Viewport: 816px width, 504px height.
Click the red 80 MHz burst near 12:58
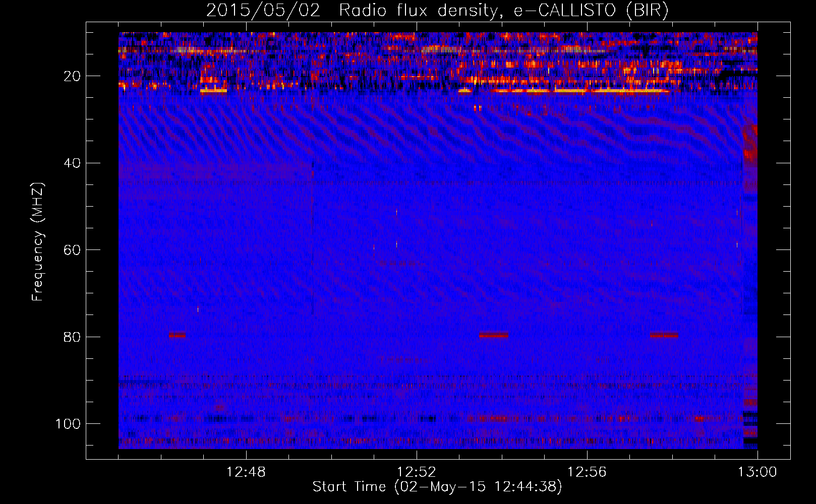tap(664, 335)
